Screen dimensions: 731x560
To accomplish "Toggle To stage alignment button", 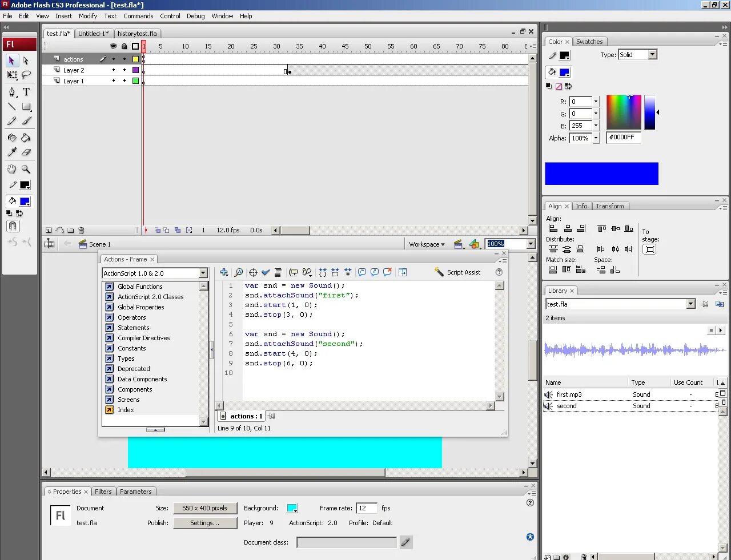I will pyautogui.click(x=650, y=249).
